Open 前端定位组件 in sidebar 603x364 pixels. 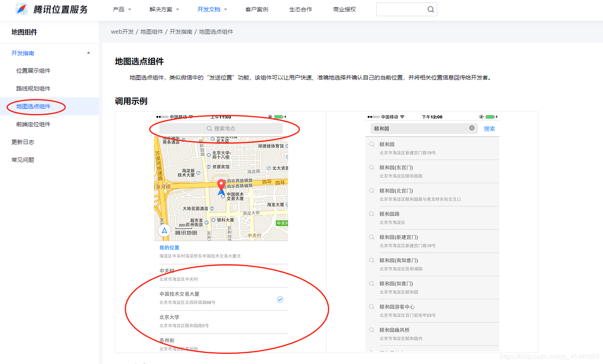click(33, 124)
